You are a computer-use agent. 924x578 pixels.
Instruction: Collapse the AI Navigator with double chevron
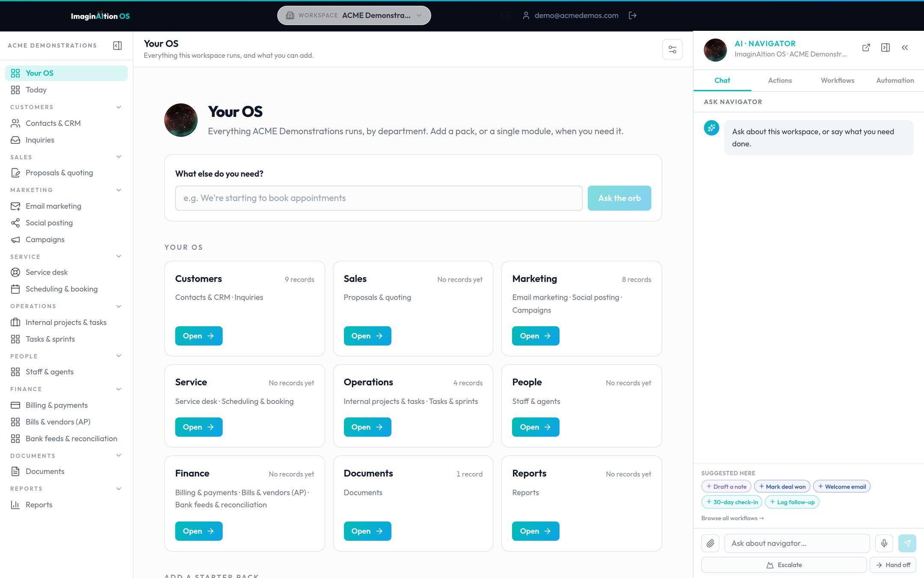tap(905, 48)
